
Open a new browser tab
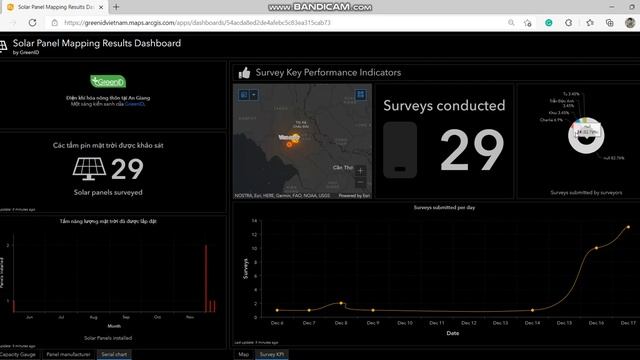[x=116, y=7]
